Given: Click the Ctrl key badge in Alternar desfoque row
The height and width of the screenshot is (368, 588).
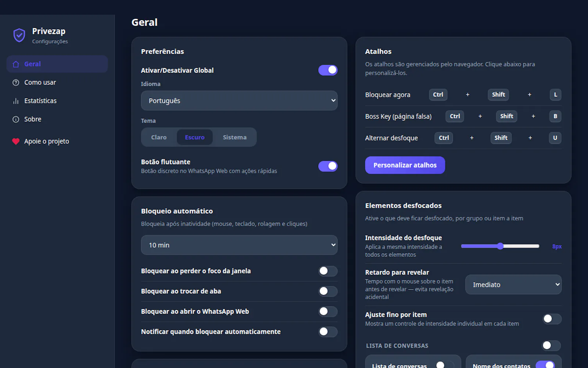Looking at the screenshot, I should point(444,138).
